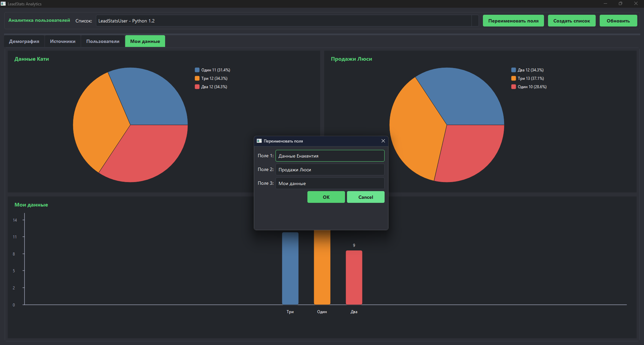
Task: Click the Обновить button
Action: click(x=618, y=21)
